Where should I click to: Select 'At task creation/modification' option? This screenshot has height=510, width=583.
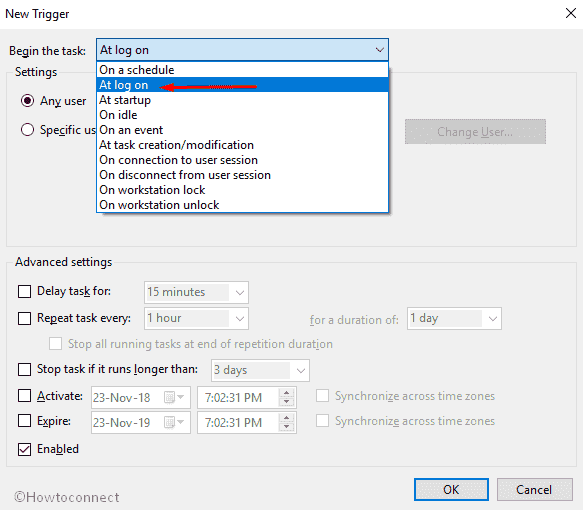(x=242, y=145)
